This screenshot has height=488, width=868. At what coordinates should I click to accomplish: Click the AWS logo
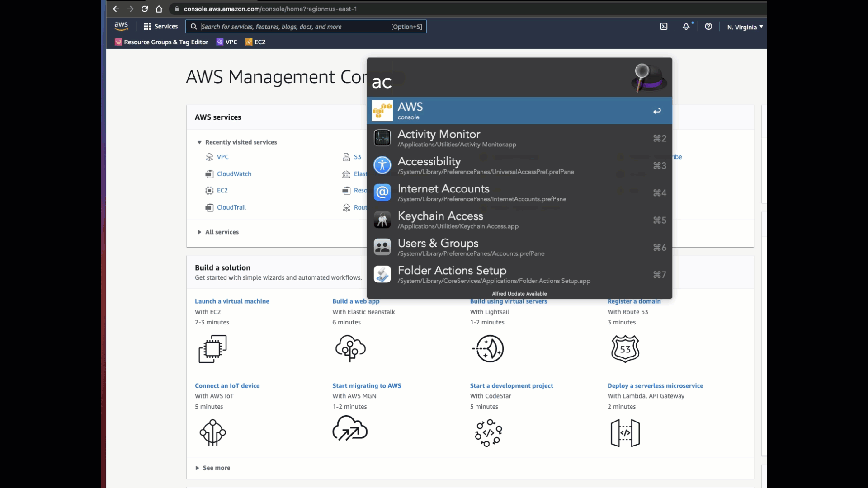121,26
